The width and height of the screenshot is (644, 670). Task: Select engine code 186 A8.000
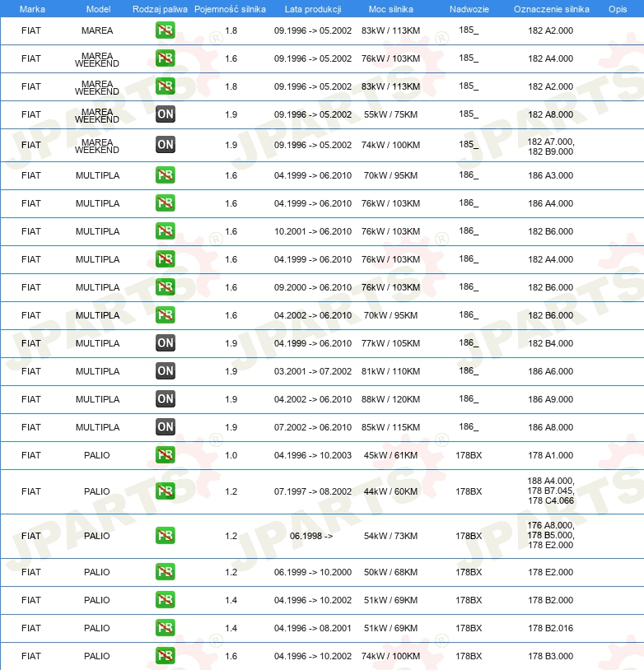(550, 427)
